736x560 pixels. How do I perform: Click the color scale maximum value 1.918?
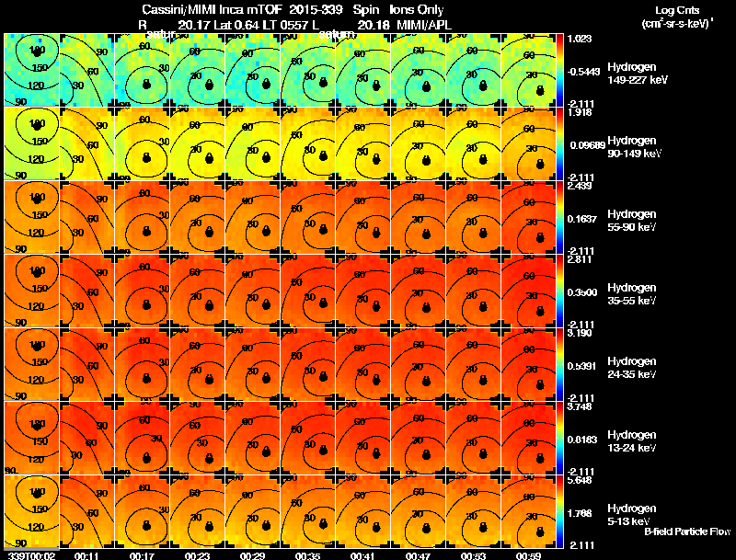tap(580, 112)
